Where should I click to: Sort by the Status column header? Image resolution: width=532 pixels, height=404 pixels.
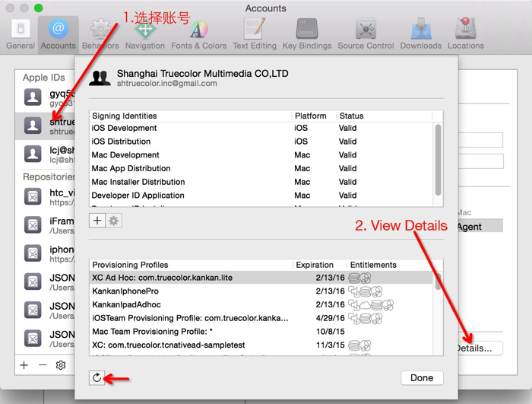(384, 116)
